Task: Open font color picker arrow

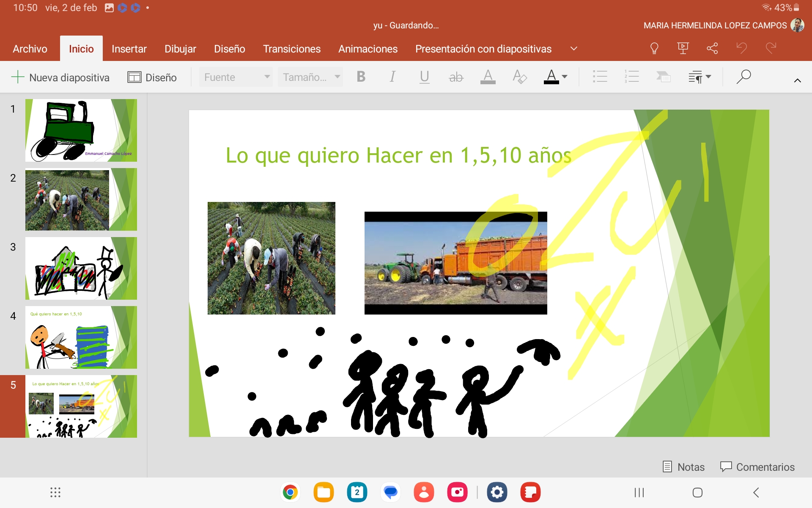Action: (x=565, y=77)
